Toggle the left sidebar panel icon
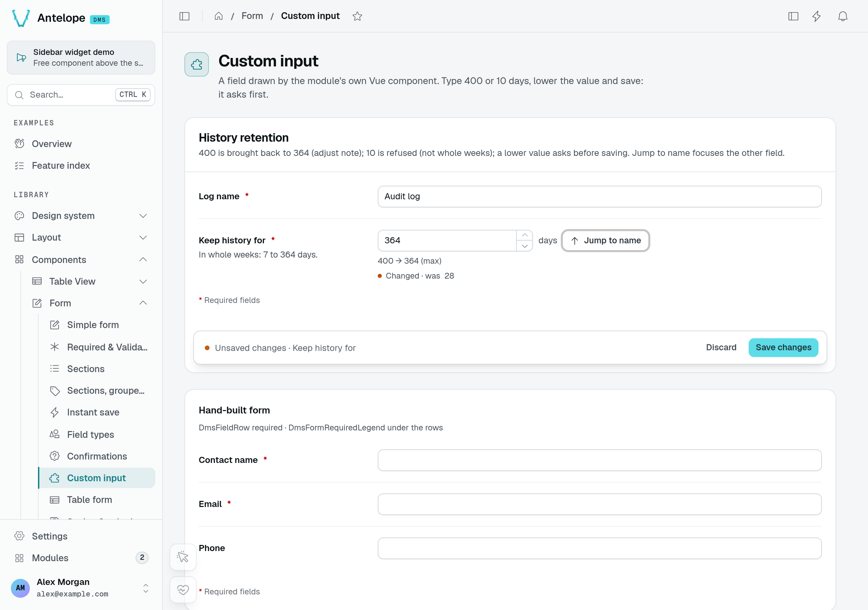Screen dimensions: 868x610 coord(184,16)
